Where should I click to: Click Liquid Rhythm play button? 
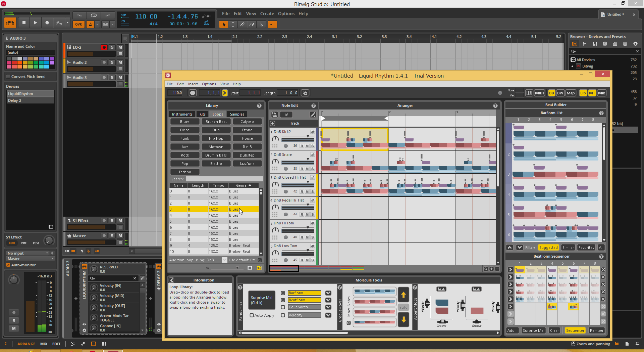click(x=225, y=93)
